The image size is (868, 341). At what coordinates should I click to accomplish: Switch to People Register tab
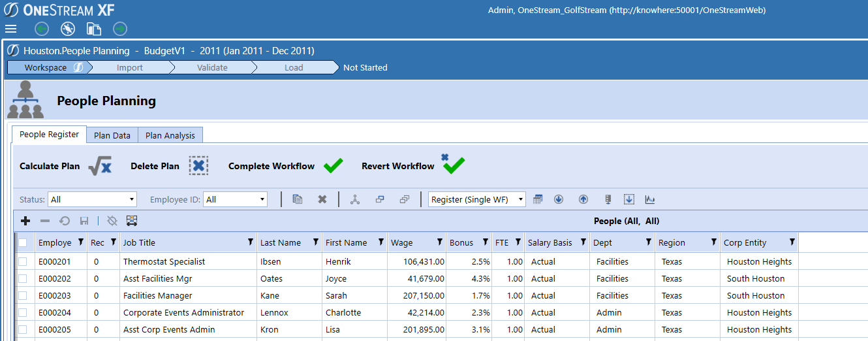point(49,135)
